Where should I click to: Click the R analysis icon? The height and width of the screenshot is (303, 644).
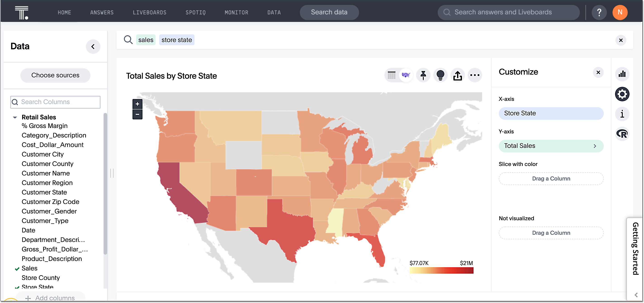pos(622,134)
